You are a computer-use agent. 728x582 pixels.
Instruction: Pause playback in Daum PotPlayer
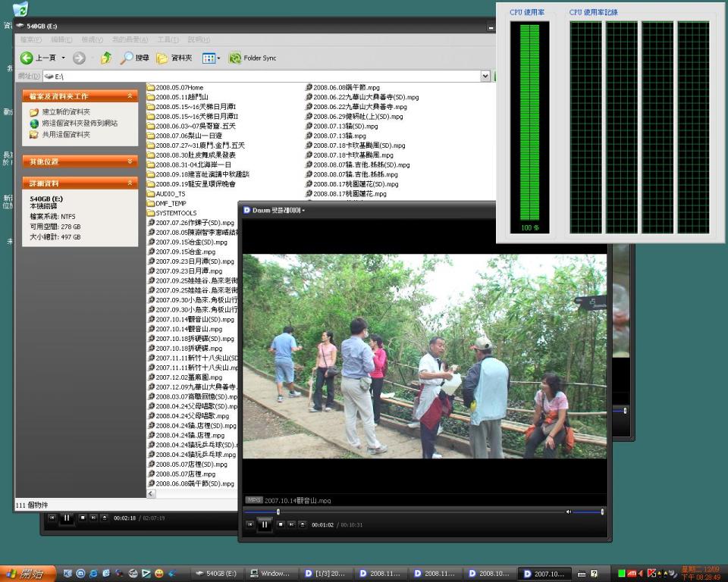pyautogui.click(x=264, y=523)
